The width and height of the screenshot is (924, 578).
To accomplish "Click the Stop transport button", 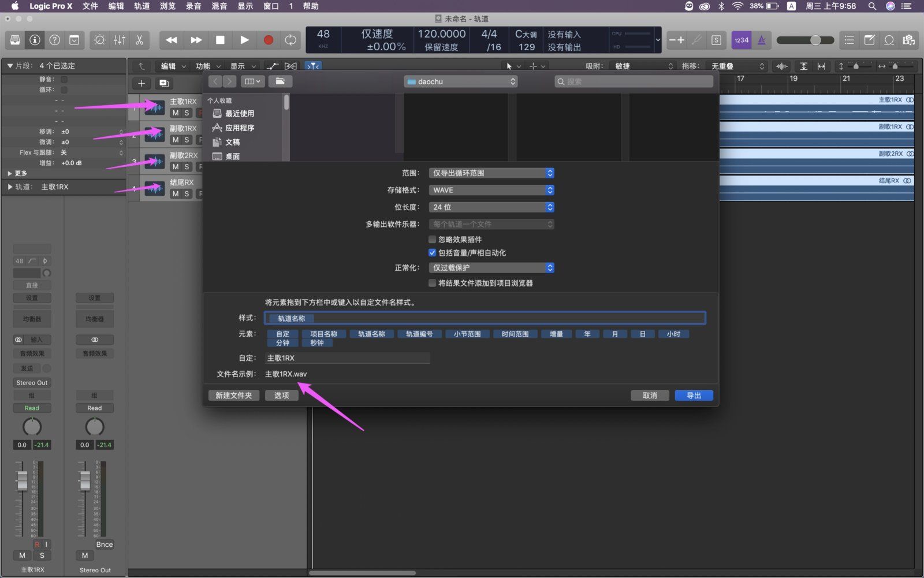I will 220,40.
